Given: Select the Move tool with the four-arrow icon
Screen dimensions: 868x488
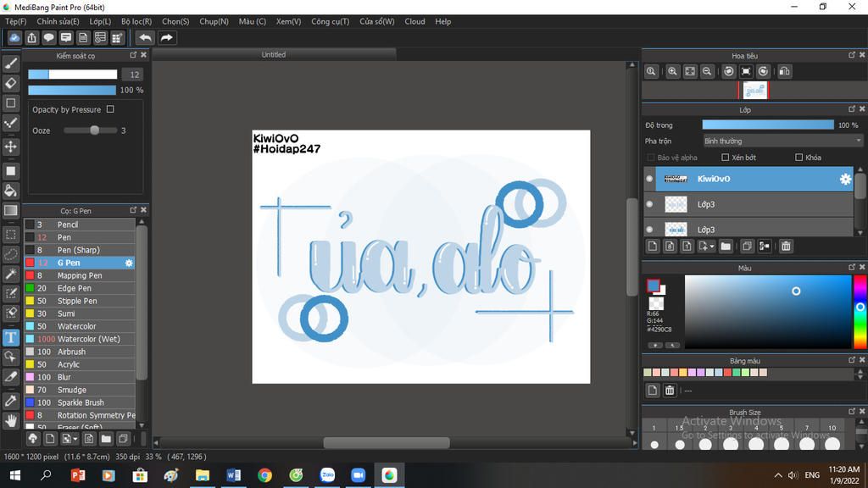Looking at the screenshot, I should click(x=10, y=147).
